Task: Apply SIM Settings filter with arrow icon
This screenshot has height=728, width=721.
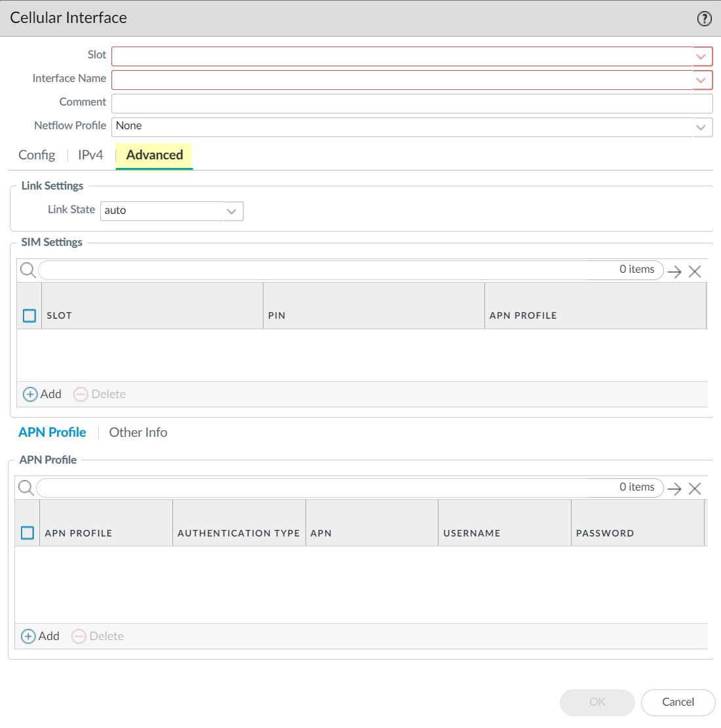Action: click(x=674, y=272)
